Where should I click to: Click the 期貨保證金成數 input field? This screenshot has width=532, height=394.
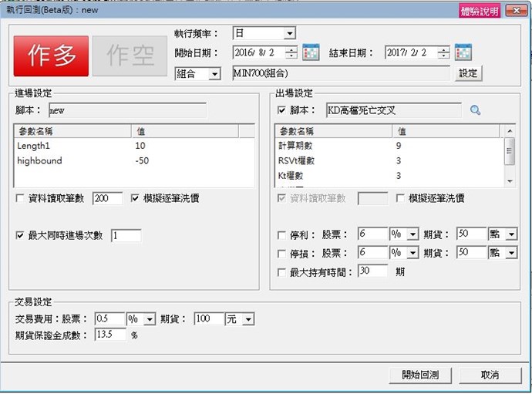109,335
